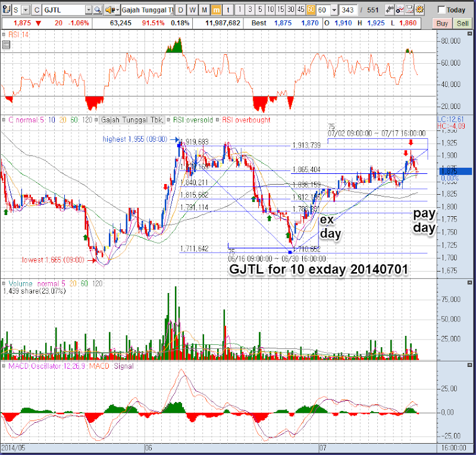Viewport: 476px width, 455px height.
Task: Select the 15 minute interval
Action: coord(280,10)
